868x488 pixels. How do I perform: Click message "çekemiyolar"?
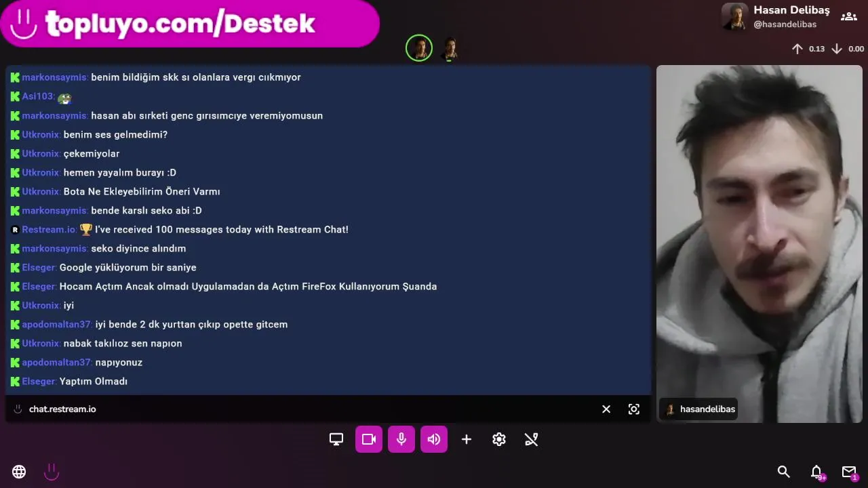coord(92,154)
